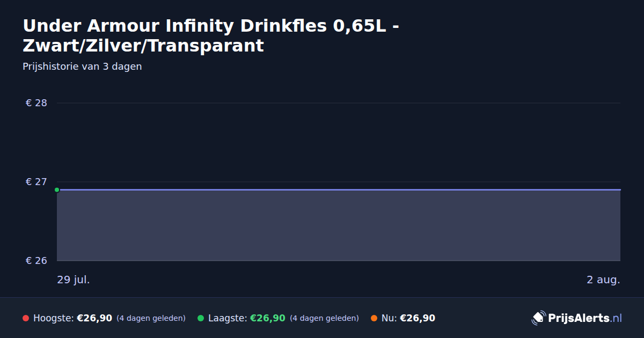Click the green Laagste legend dot
The width and height of the screenshot is (644, 338).
click(201, 318)
